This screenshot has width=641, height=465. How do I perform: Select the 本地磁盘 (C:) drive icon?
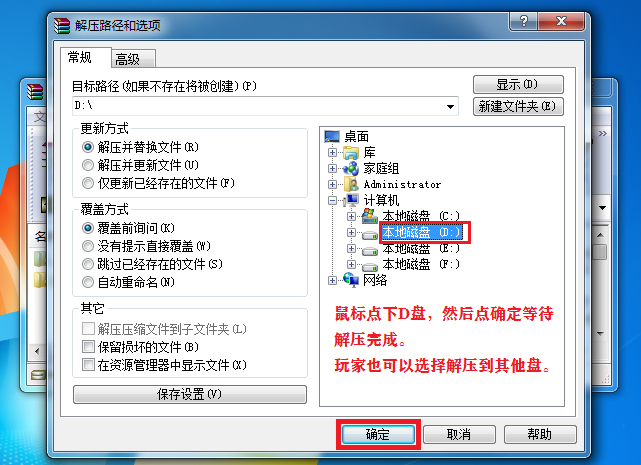point(370,216)
